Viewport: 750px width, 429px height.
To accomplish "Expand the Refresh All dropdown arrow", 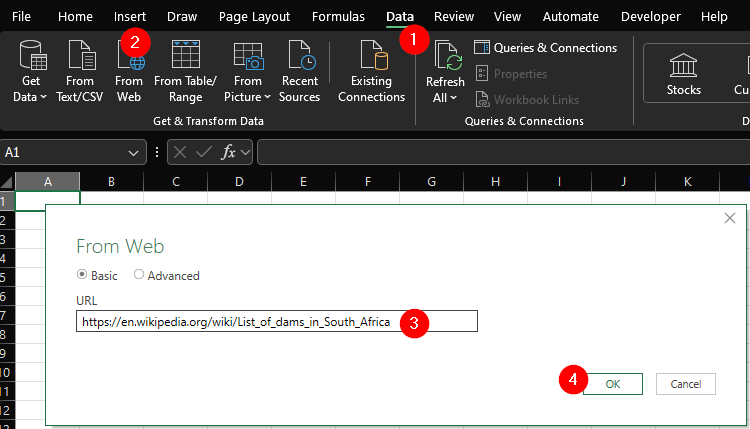I will click(x=453, y=98).
